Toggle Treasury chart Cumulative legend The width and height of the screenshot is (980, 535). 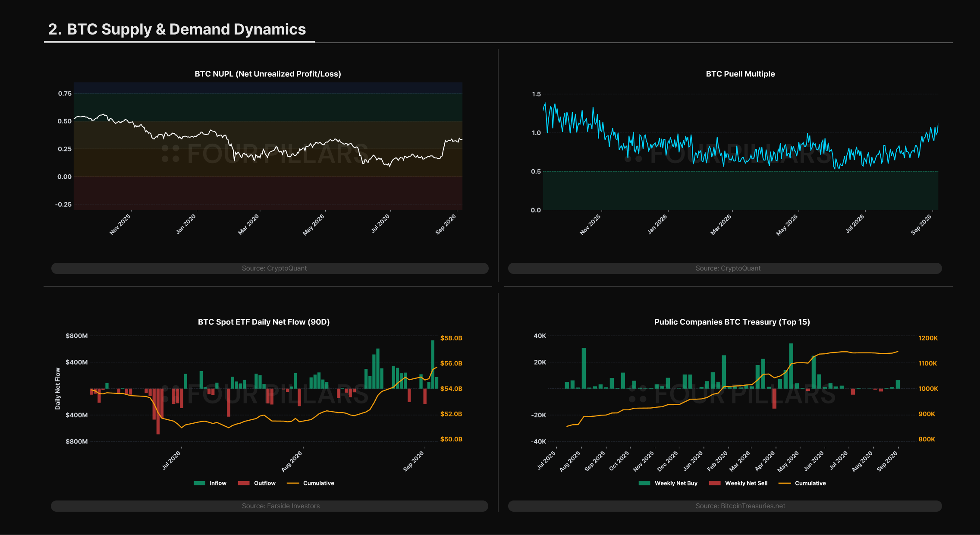pos(802,483)
